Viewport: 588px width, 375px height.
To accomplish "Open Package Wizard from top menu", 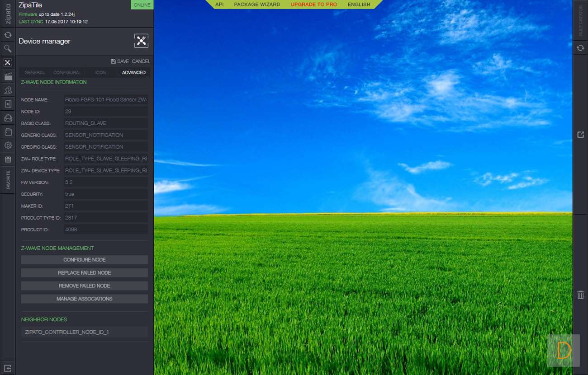I will [x=257, y=5].
